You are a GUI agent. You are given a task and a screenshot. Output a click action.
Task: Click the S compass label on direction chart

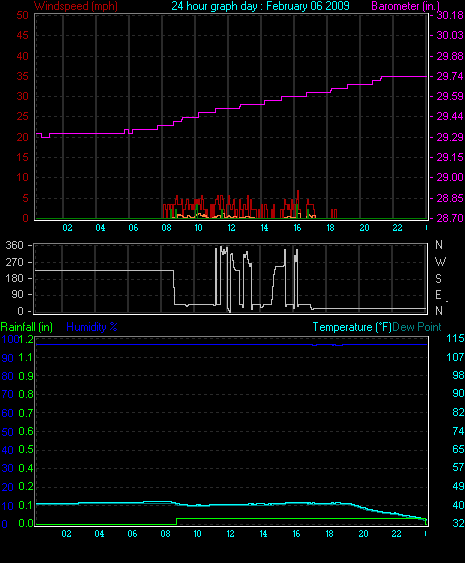(438, 279)
